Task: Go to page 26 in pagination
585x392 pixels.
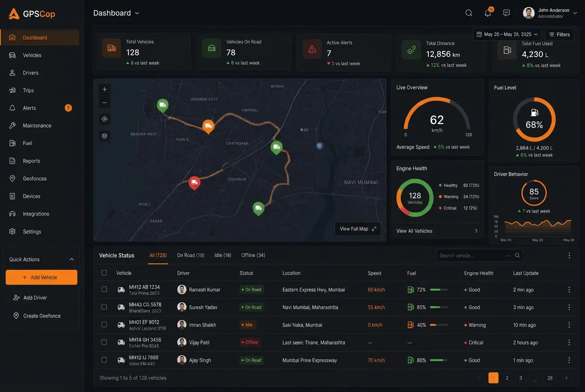Action: point(550,378)
